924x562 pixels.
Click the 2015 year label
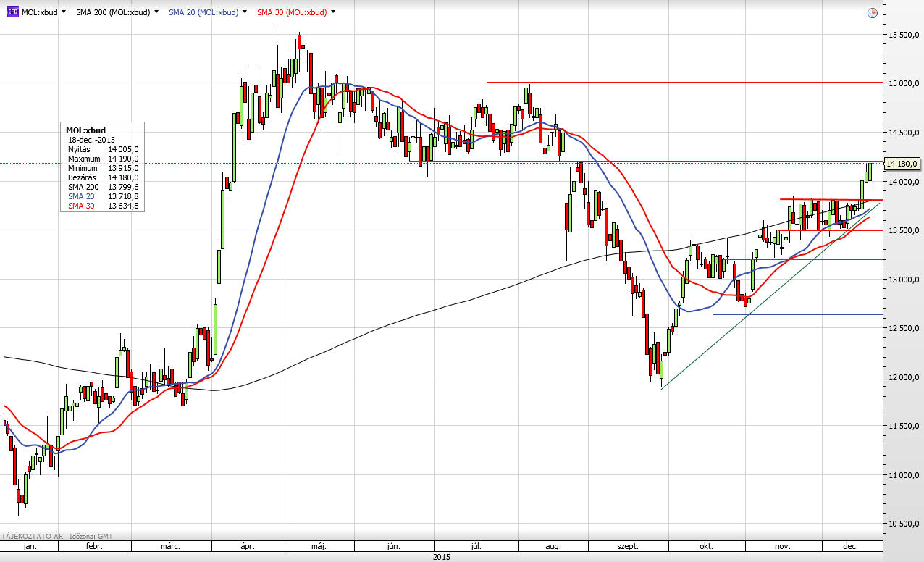pyautogui.click(x=442, y=557)
